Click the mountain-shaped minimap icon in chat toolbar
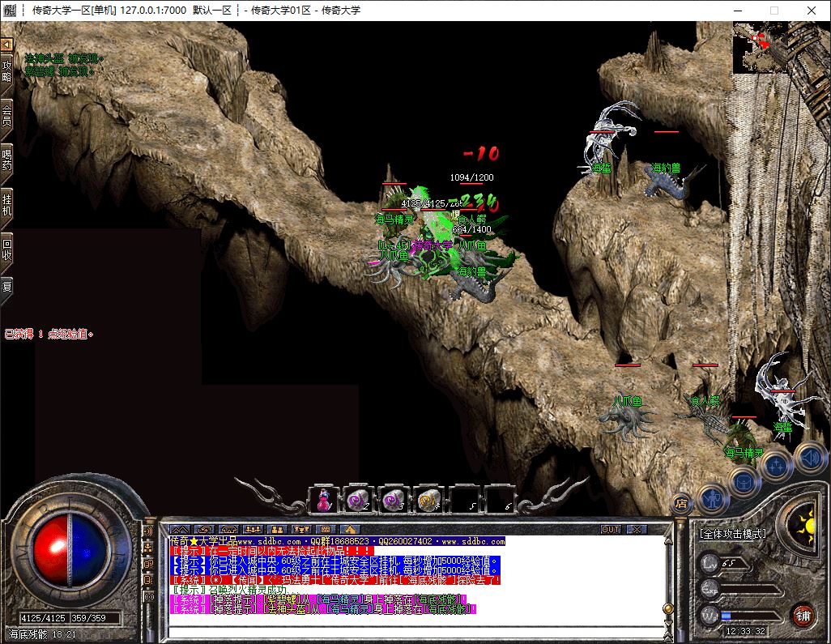 [180, 529]
